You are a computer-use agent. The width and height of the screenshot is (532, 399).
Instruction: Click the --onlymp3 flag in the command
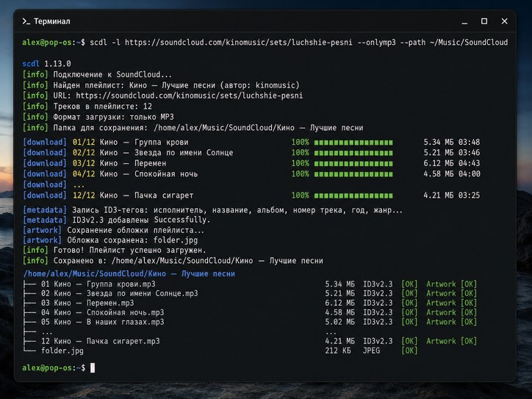click(x=377, y=43)
